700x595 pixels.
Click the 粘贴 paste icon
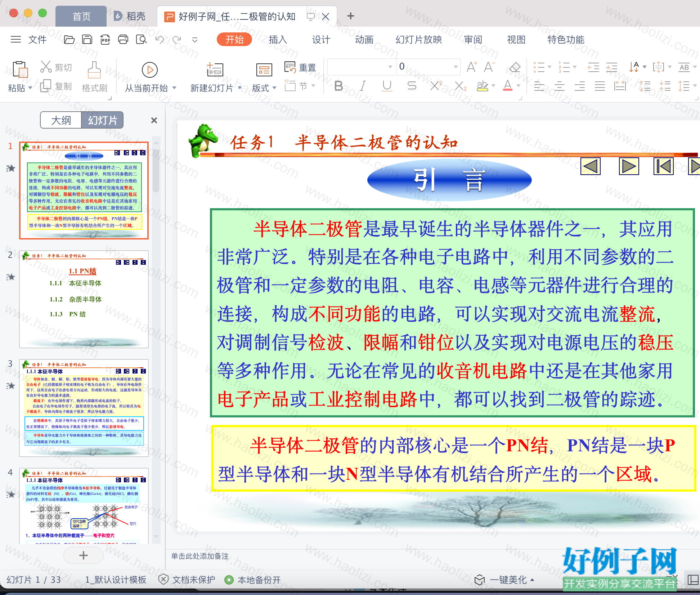(x=20, y=70)
